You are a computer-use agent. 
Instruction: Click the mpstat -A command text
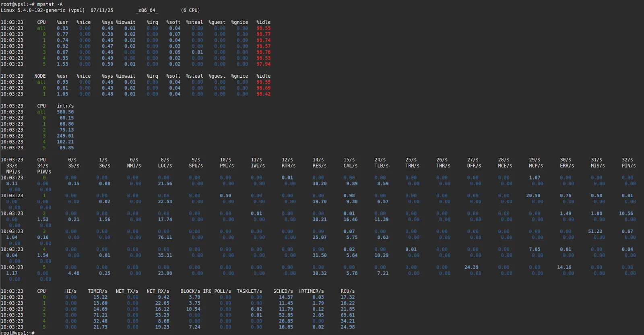[50, 4]
